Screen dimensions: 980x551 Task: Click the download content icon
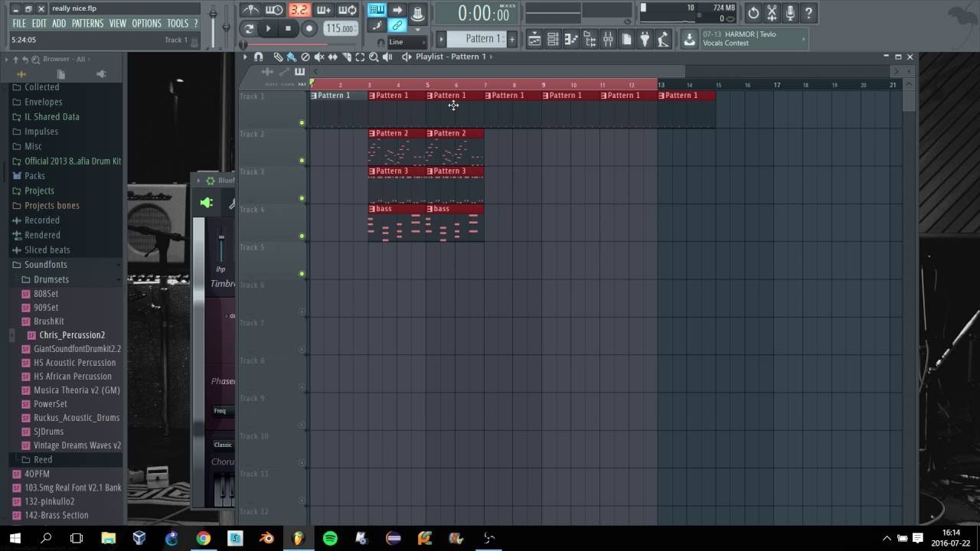point(690,40)
